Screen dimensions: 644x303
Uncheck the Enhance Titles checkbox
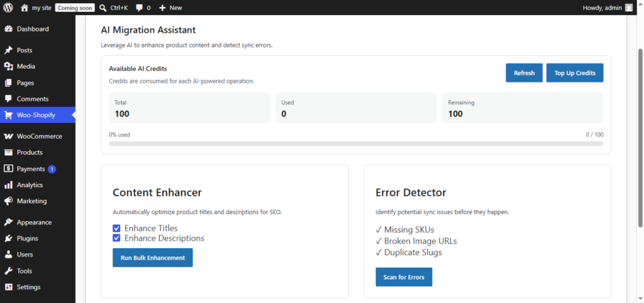[x=116, y=228]
